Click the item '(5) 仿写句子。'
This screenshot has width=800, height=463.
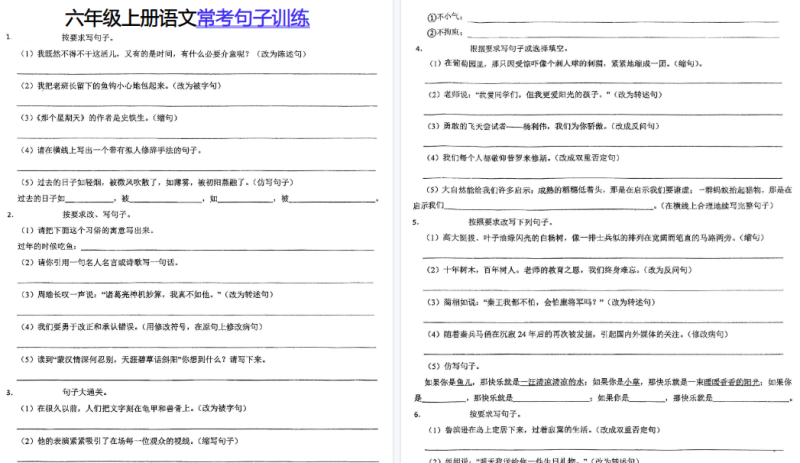tap(454, 366)
